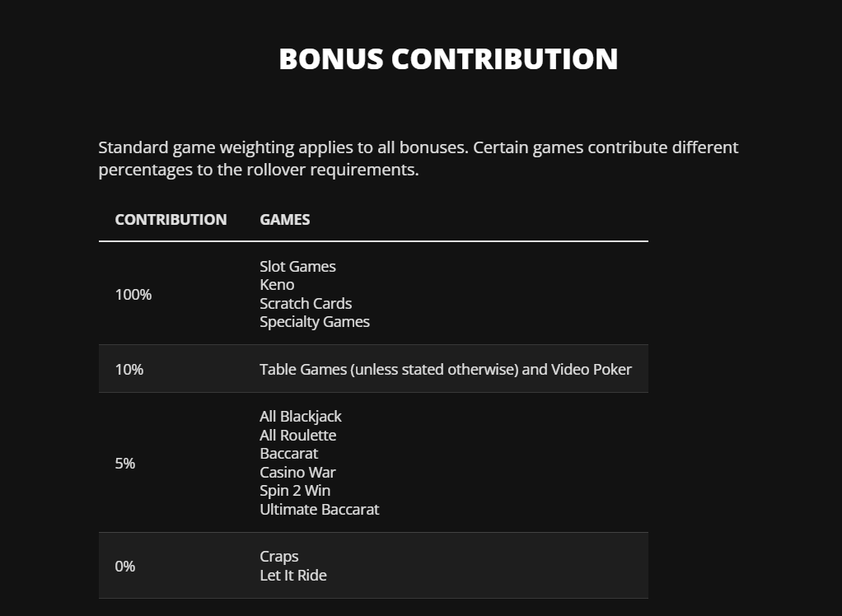The width and height of the screenshot is (842, 616).
Task: Select the Craps entry
Action: click(x=279, y=557)
